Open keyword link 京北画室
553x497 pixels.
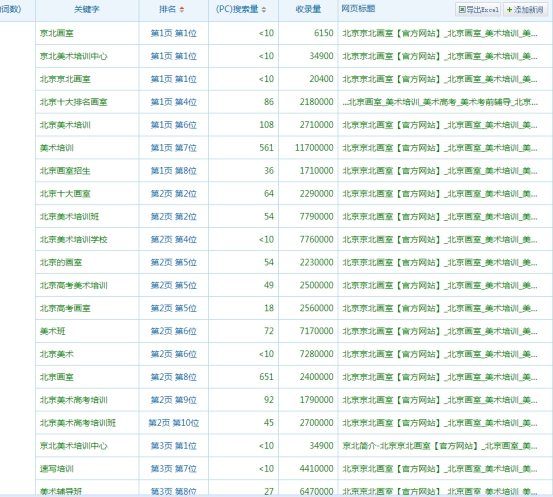coord(57,33)
